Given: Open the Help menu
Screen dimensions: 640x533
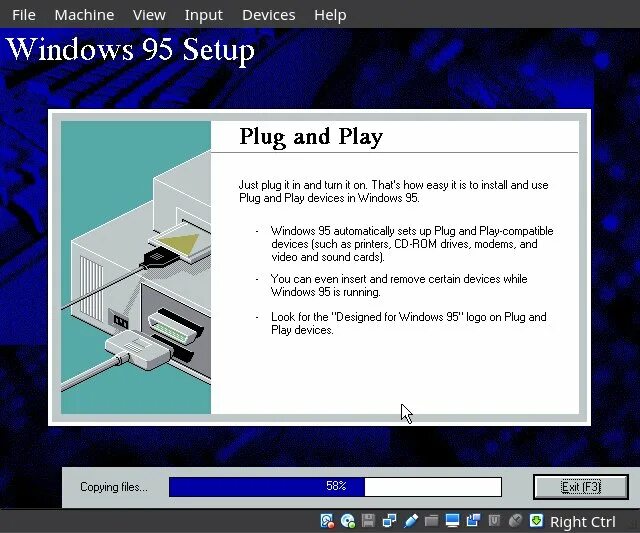Looking at the screenshot, I should click(x=330, y=15).
